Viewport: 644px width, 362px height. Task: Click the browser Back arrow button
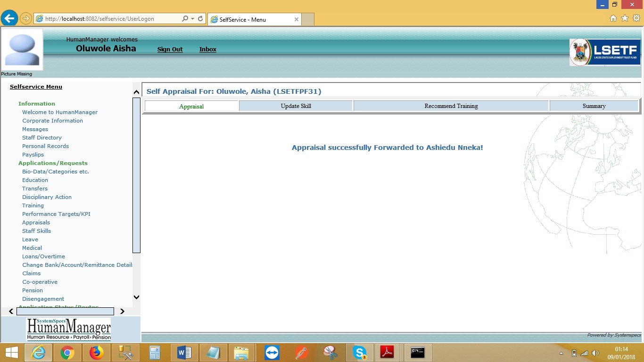9,19
